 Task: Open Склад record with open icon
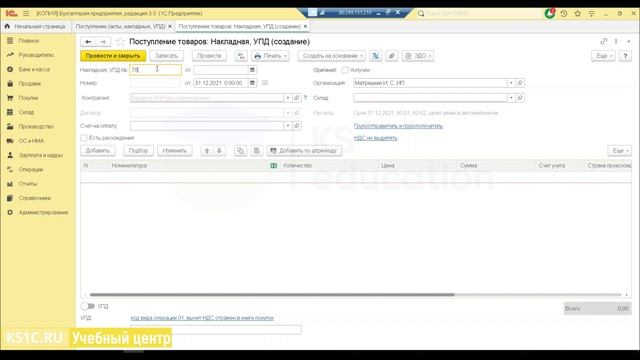(520, 98)
